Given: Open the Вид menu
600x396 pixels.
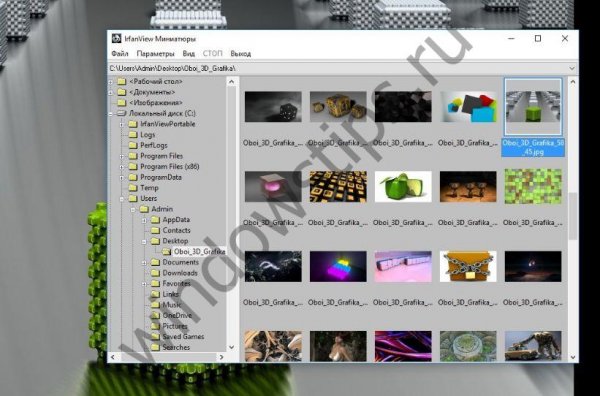Looking at the screenshot, I should point(188,54).
